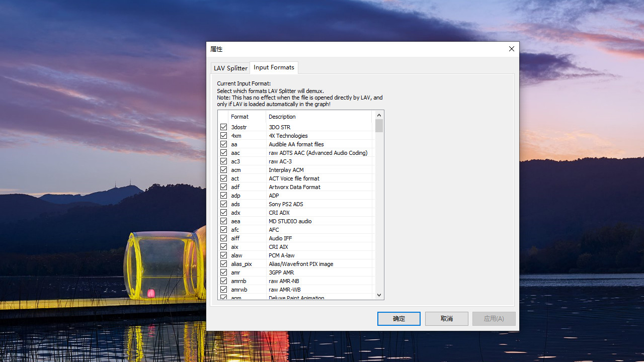Disable the ac3 raw AC-3 checkbox

point(223,161)
